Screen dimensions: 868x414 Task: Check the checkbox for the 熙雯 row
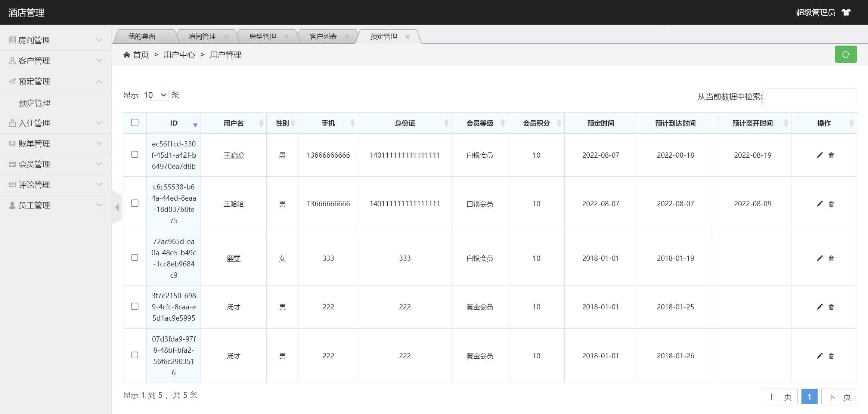click(x=135, y=257)
